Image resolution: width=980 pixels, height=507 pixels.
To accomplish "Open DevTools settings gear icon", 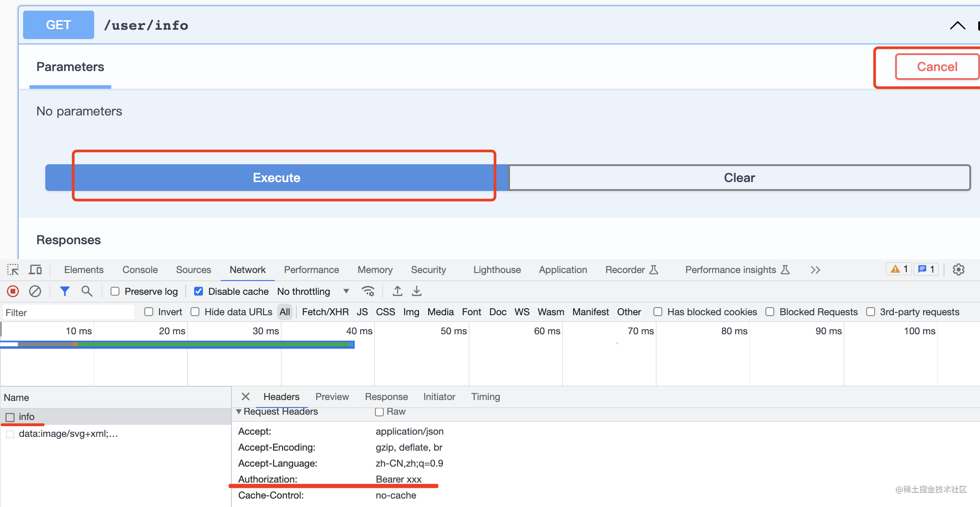I will coord(959,269).
